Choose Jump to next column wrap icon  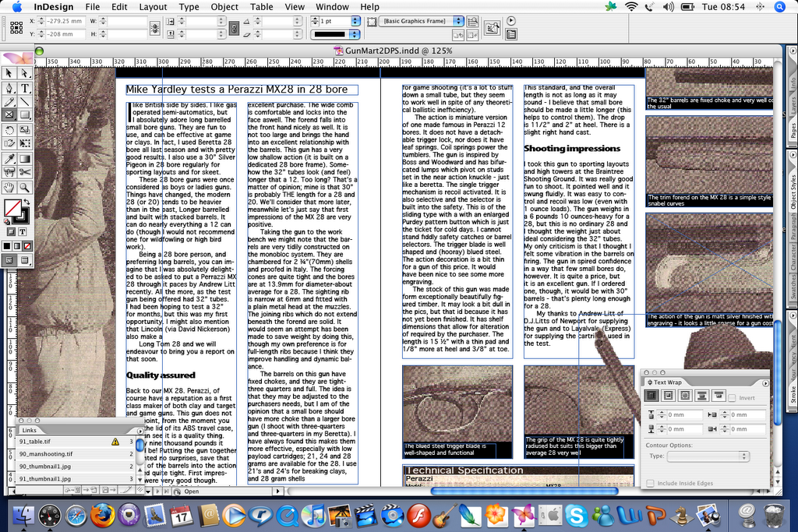point(719,396)
